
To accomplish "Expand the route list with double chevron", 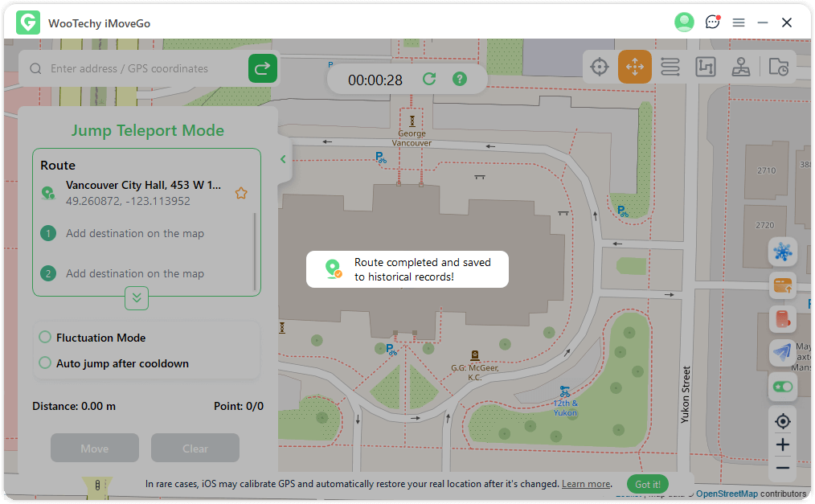I will click(x=137, y=298).
